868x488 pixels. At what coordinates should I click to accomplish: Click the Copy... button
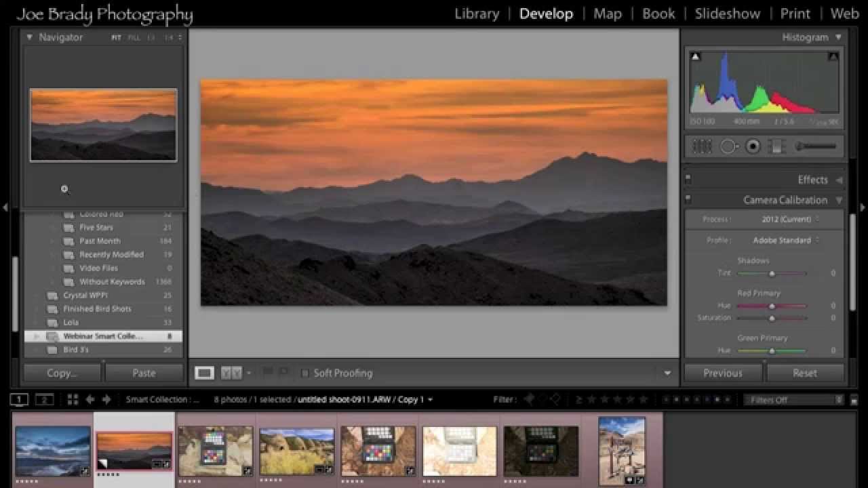coord(62,373)
